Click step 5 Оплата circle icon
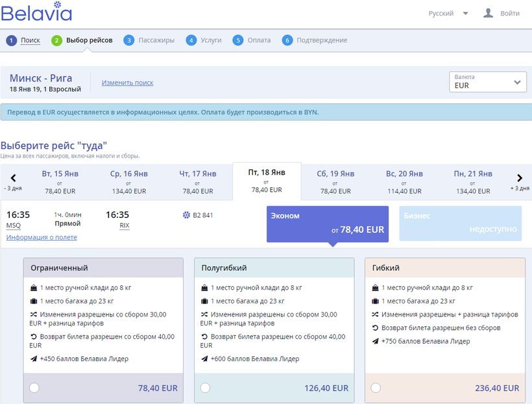 (238, 40)
